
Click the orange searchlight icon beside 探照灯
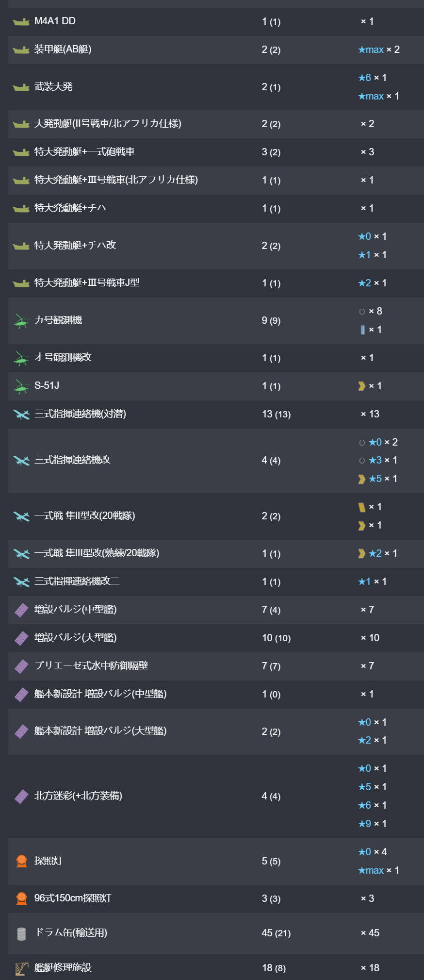click(x=21, y=861)
